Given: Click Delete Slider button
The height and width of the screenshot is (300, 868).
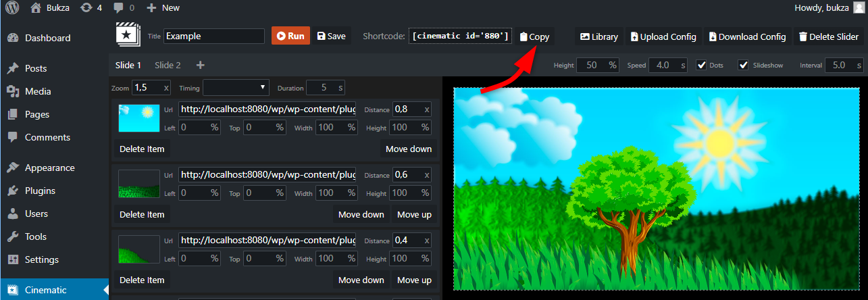Looking at the screenshot, I should point(829,36).
